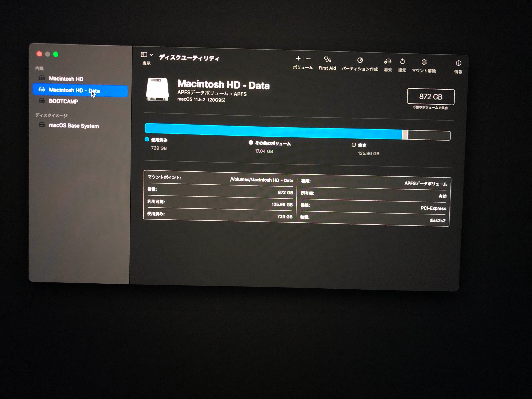Image resolution: width=532 pixels, height=399 pixels.
Task: Click the Partition pie chart icon
Action: point(360,60)
